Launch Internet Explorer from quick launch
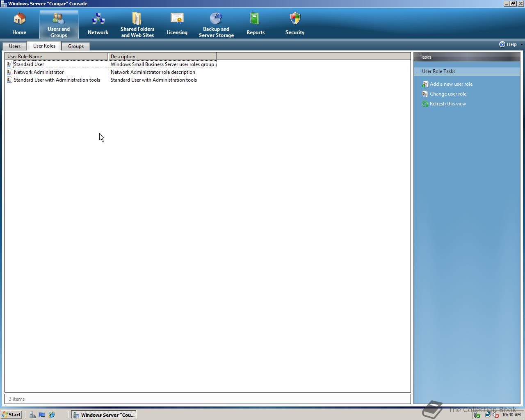 pos(52,415)
